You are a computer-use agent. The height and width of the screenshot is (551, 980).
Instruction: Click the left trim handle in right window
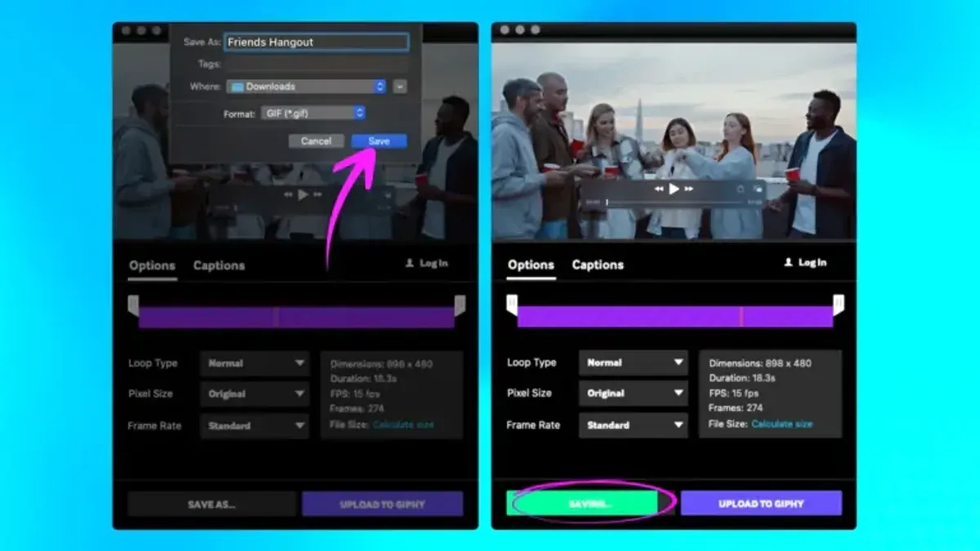[512, 304]
